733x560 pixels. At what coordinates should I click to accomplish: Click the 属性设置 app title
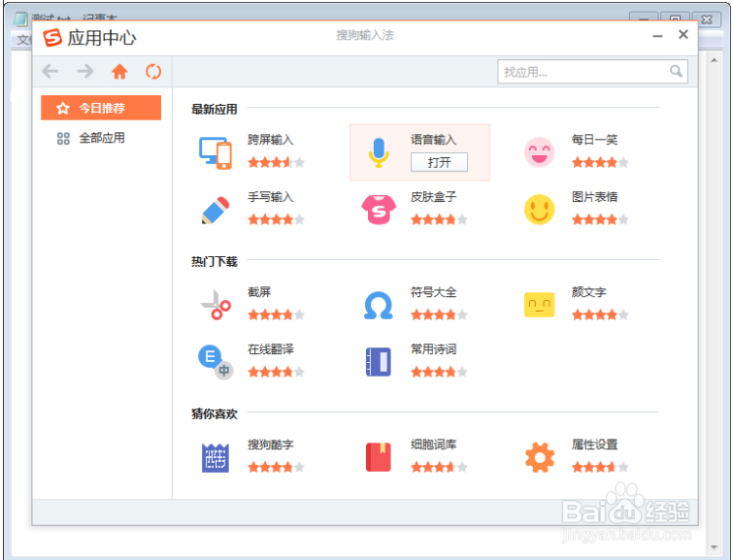tap(594, 445)
